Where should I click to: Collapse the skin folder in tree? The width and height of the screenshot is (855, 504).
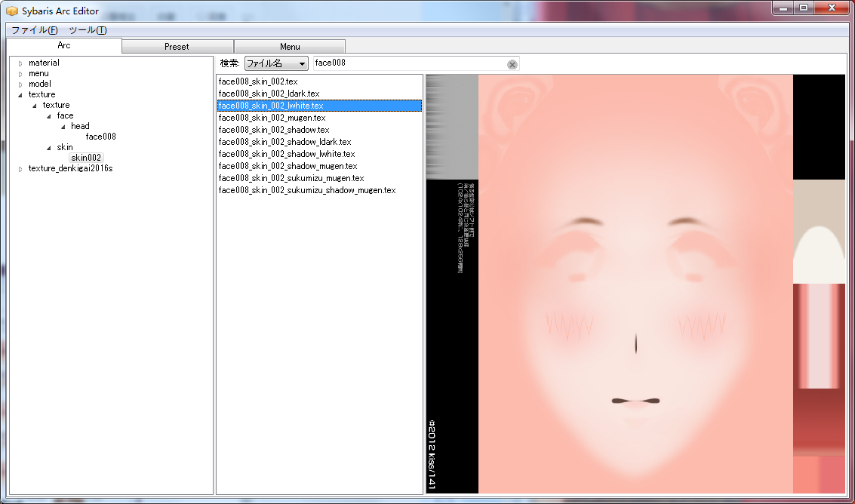pos(49,148)
